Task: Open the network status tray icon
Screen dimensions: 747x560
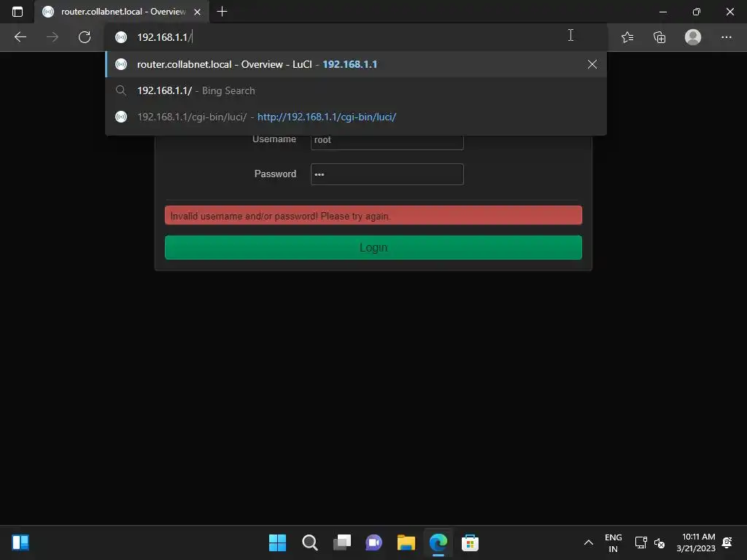Action: pyautogui.click(x=640, y=542)
